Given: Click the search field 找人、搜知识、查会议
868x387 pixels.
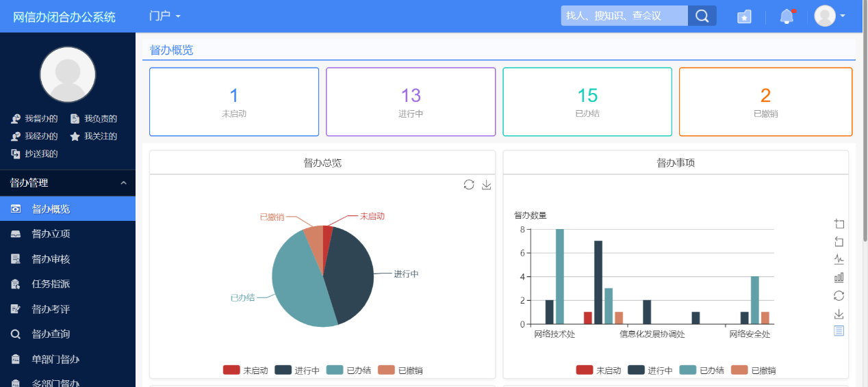Looking at the screenshot, I should (624, 16).
